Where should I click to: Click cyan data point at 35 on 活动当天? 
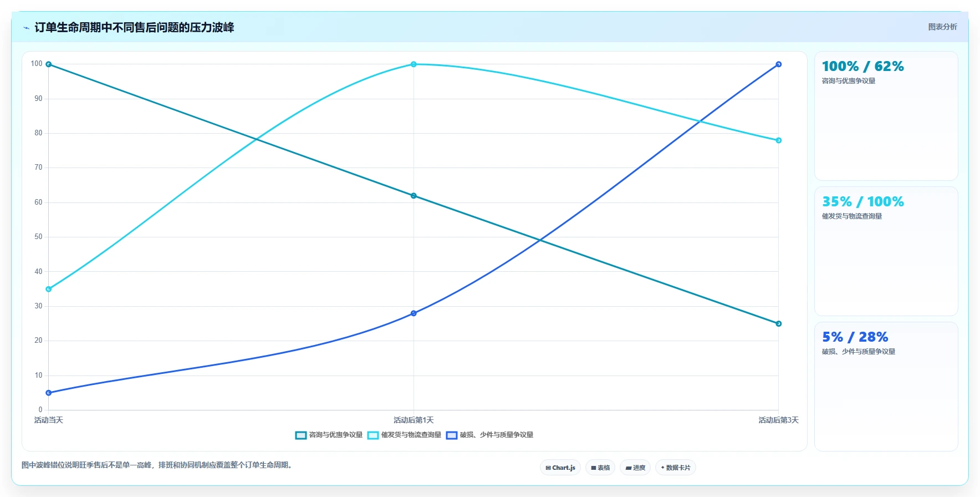pyautogui.click(x=49, y=289)
